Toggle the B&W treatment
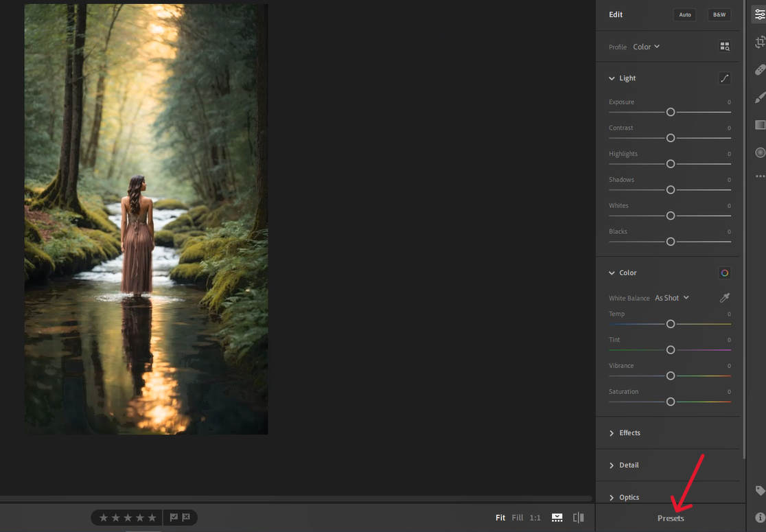The height and width of the screenshot is (532, 766). coord(719,14)
